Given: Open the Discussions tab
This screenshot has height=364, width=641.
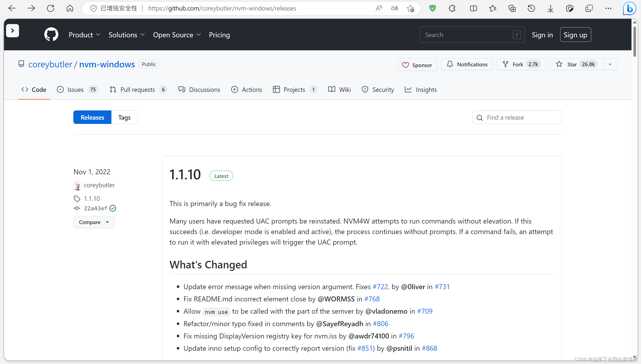Looking at the screenshot, I should click(199, 89).
